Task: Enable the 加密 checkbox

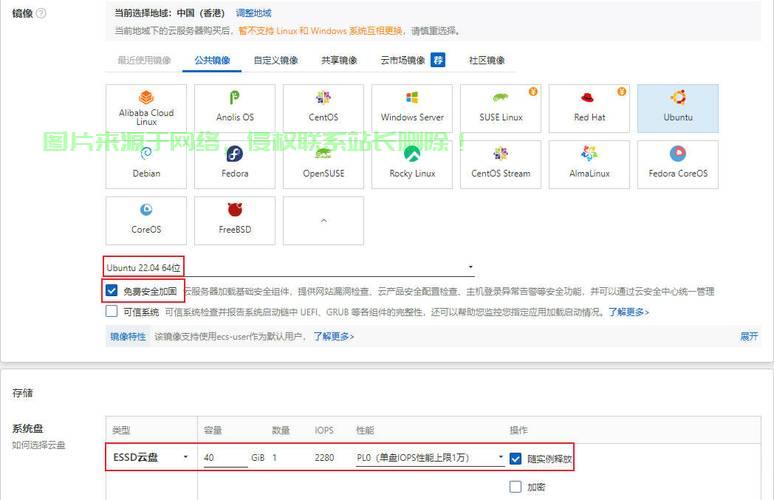Action: click(515, 487)
